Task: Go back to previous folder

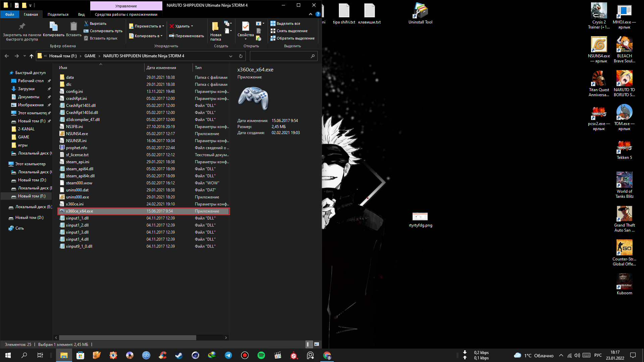Action: (7, 56)
